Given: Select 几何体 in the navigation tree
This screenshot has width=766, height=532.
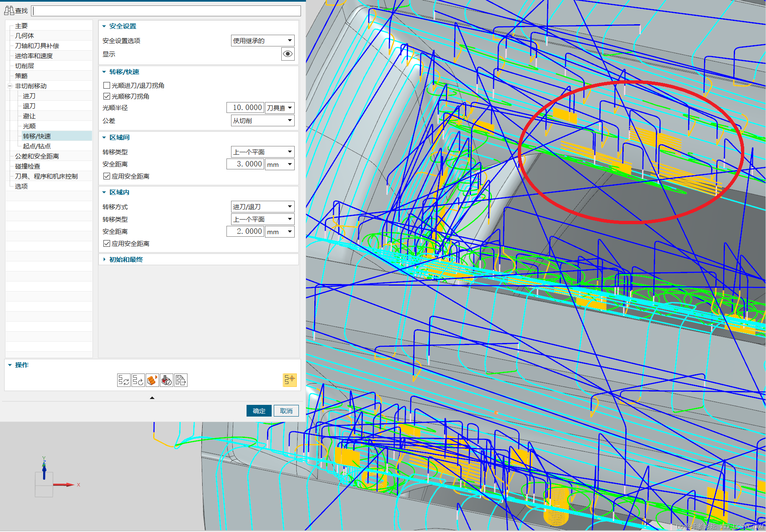Looking at the screenshot, I should [25, 36].
